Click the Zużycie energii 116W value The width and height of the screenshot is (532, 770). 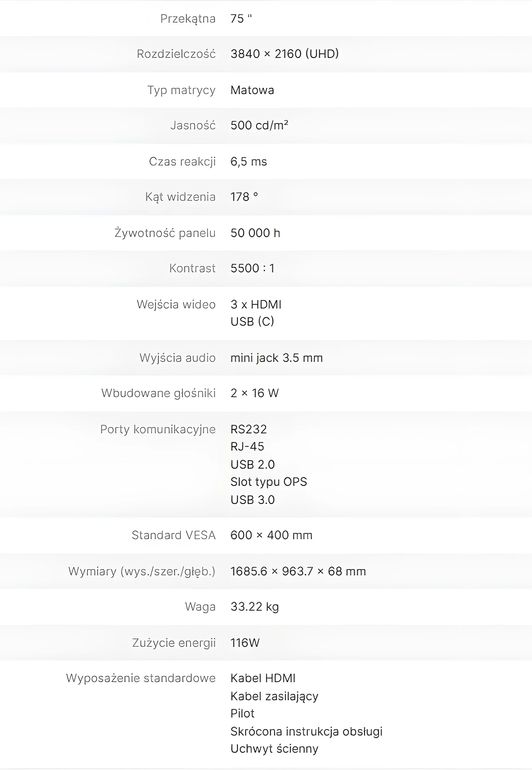(245, 643)
